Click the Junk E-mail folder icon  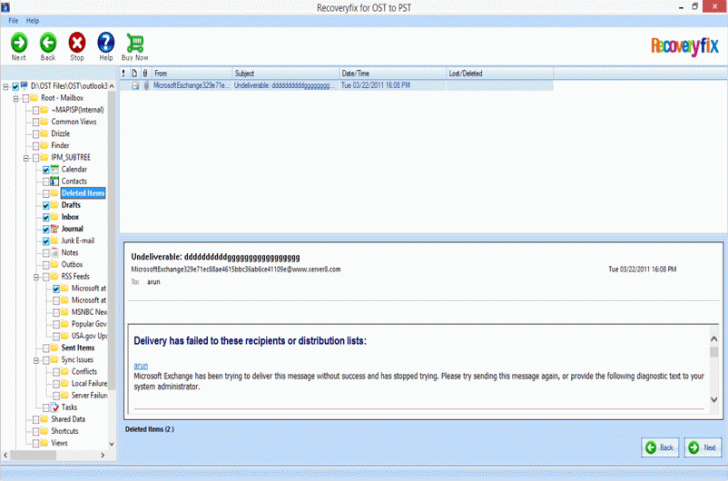[55, 240]
